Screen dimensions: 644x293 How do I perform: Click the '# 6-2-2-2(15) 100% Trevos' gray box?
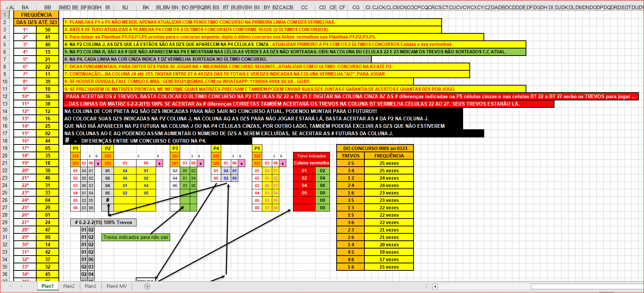click(104, 223)
